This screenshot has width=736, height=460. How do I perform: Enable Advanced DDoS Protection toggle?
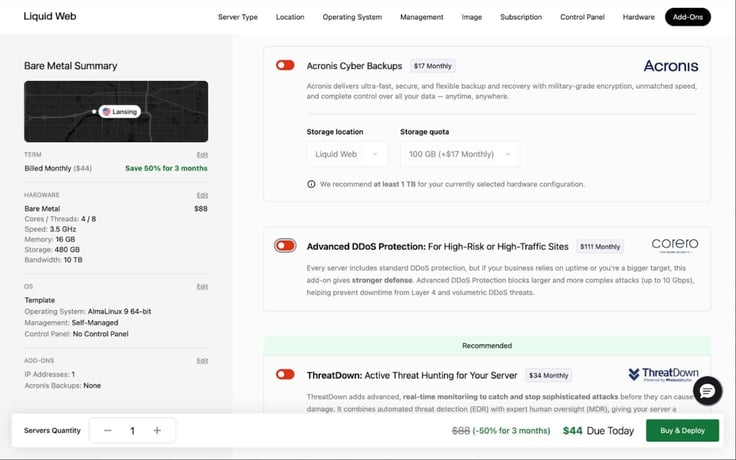point(285,245)
